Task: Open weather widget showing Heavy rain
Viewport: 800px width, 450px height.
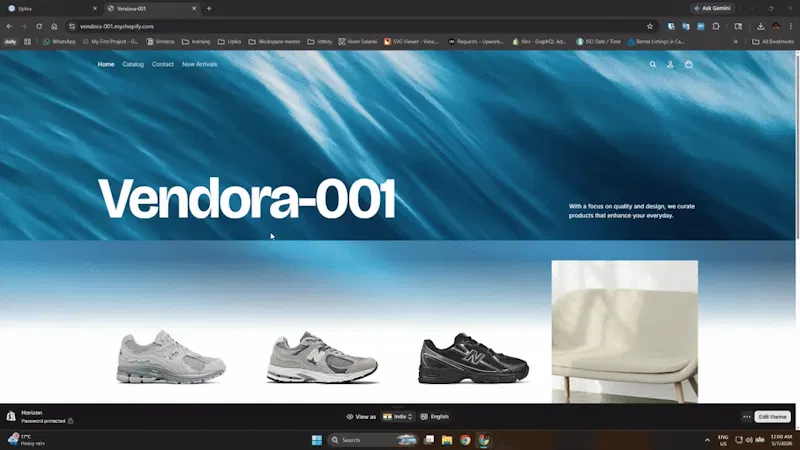Action: (26, 440)
